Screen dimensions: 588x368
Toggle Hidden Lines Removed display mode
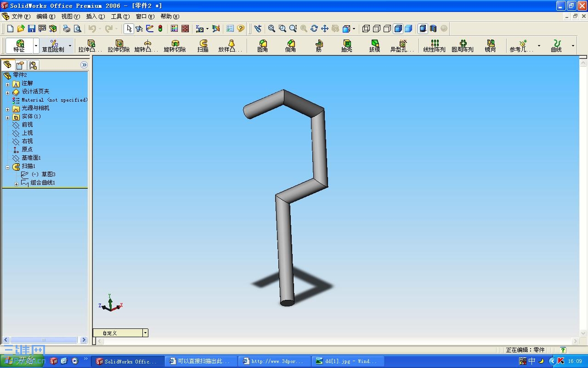(x=387, y=29)
